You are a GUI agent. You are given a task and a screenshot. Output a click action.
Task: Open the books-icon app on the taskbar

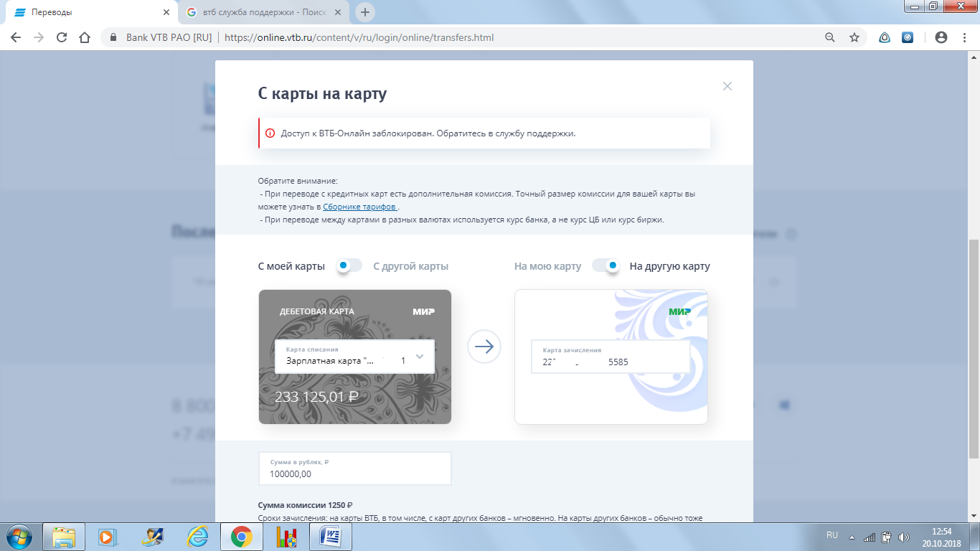tap(287, 537)
